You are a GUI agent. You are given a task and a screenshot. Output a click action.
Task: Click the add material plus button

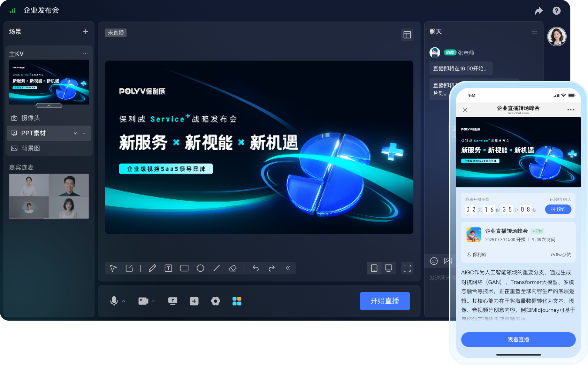pyautogui.click(x=194, y=301)
